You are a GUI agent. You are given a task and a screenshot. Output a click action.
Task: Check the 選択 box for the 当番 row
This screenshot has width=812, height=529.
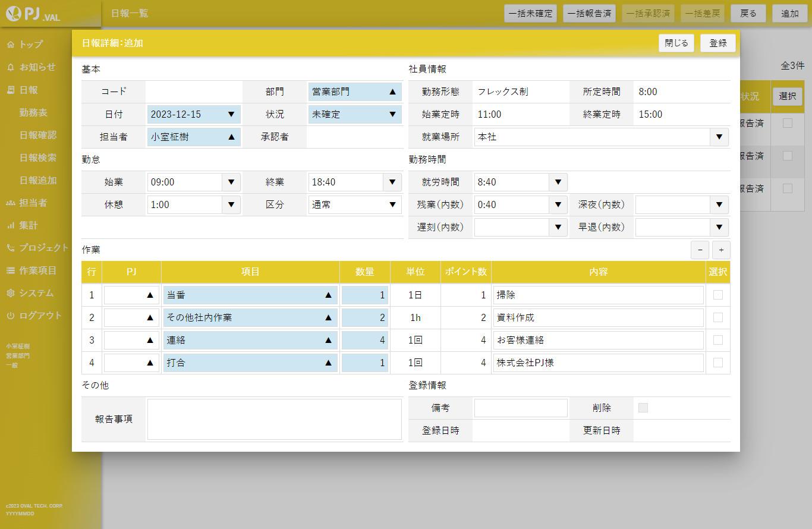pos(717,295)
